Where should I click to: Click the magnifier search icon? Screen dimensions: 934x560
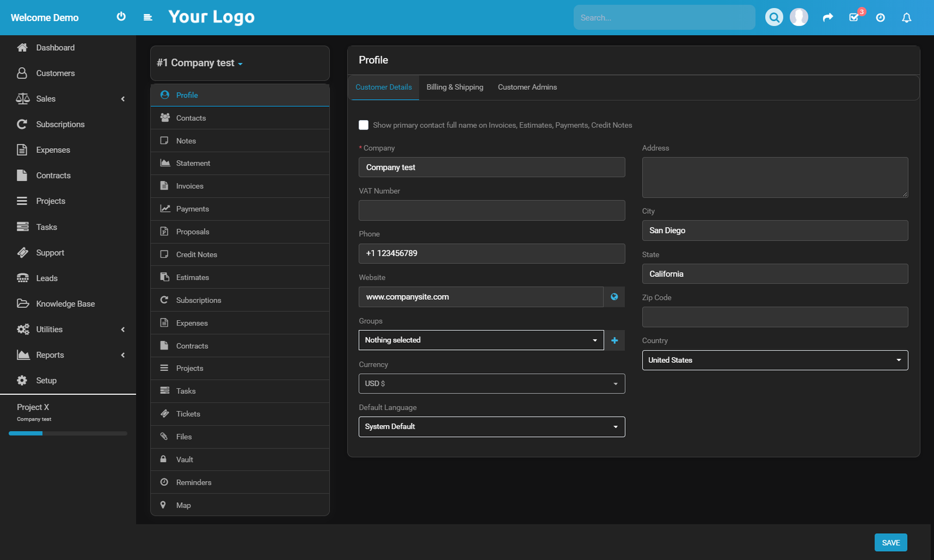pos(773,17)
